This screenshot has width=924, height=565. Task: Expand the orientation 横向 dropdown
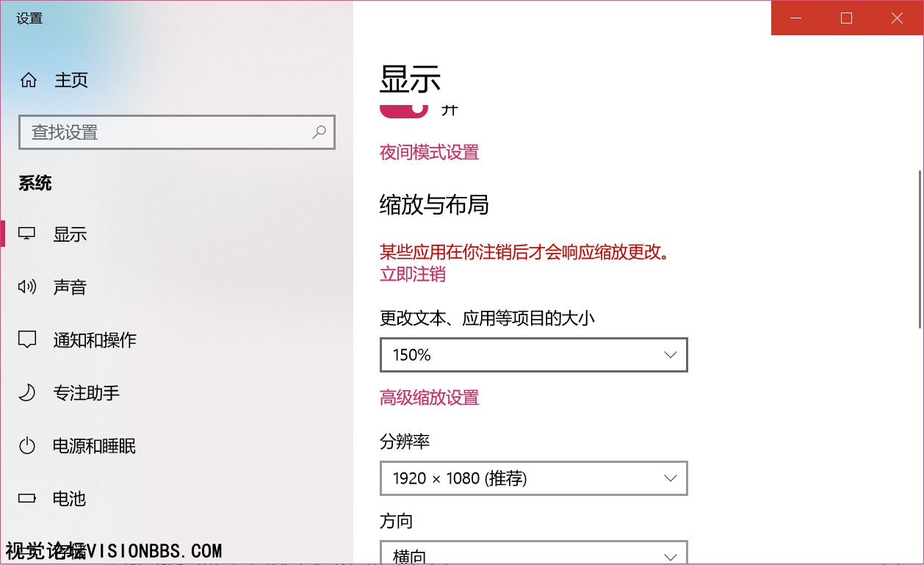(533, 555)
